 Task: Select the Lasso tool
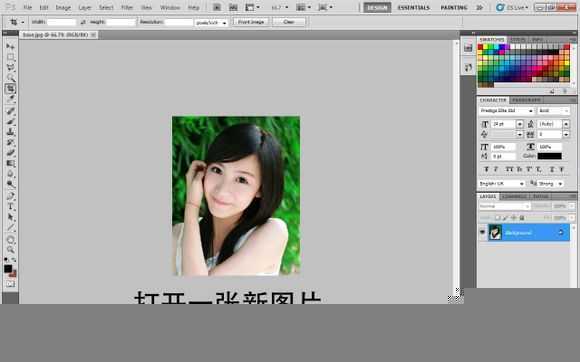tap(10, 68)
